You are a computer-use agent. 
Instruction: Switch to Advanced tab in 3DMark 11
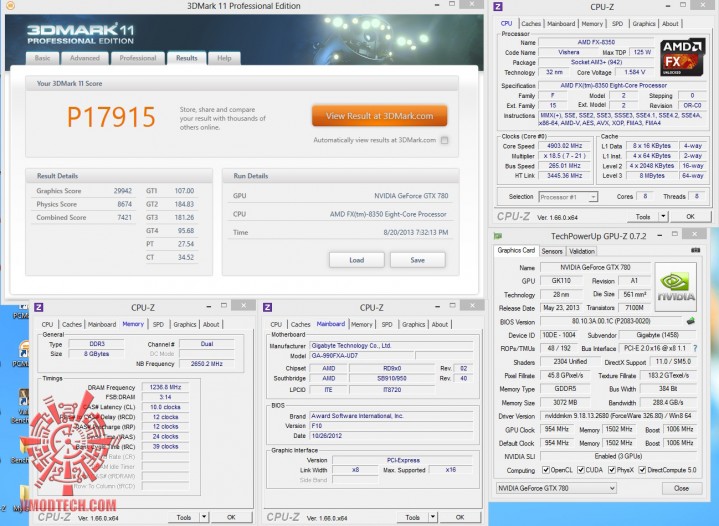(x=85, y=58)
